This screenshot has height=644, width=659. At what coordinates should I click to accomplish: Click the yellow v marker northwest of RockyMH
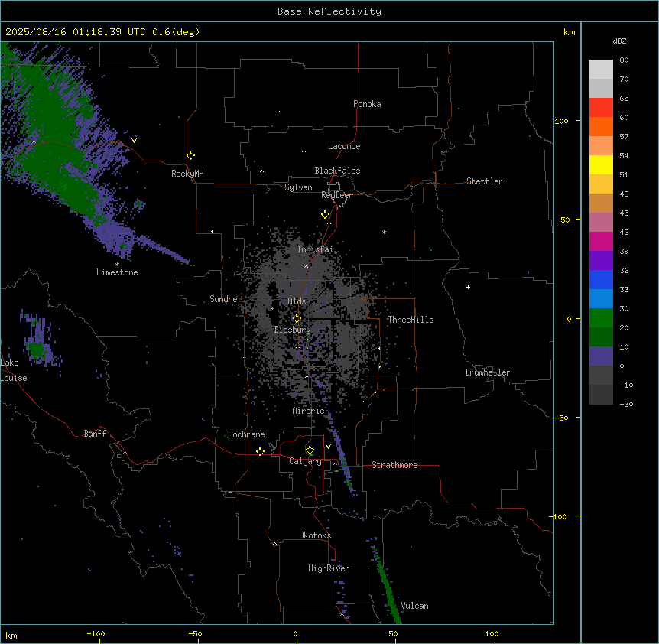pyautogui.click(x=134, y=141)
